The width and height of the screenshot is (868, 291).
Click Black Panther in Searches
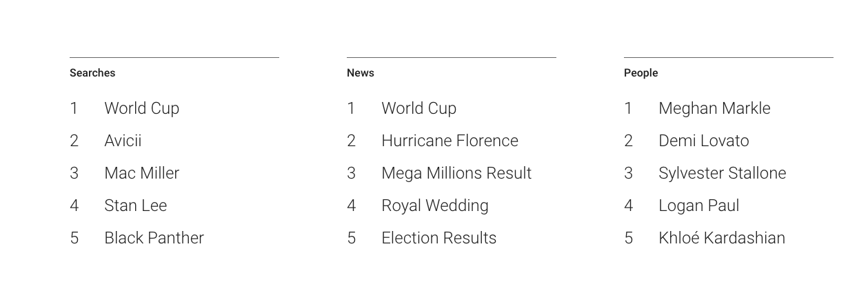pos(154,238)
